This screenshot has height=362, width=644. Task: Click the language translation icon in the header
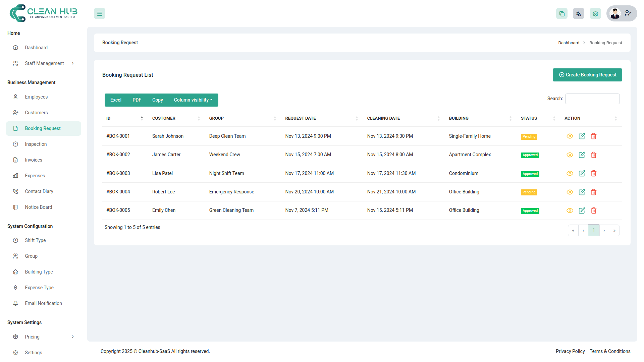click(578, 13)
